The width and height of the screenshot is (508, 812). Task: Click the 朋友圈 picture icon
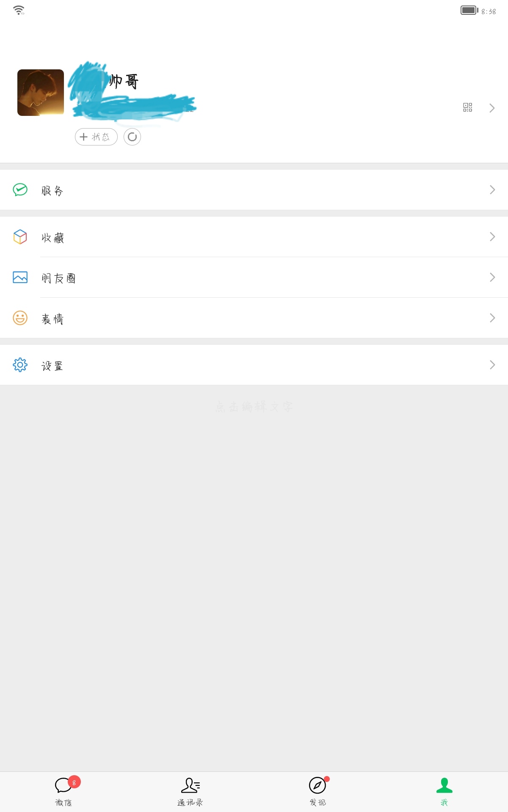pyautogui.click(x=20, y=277)
